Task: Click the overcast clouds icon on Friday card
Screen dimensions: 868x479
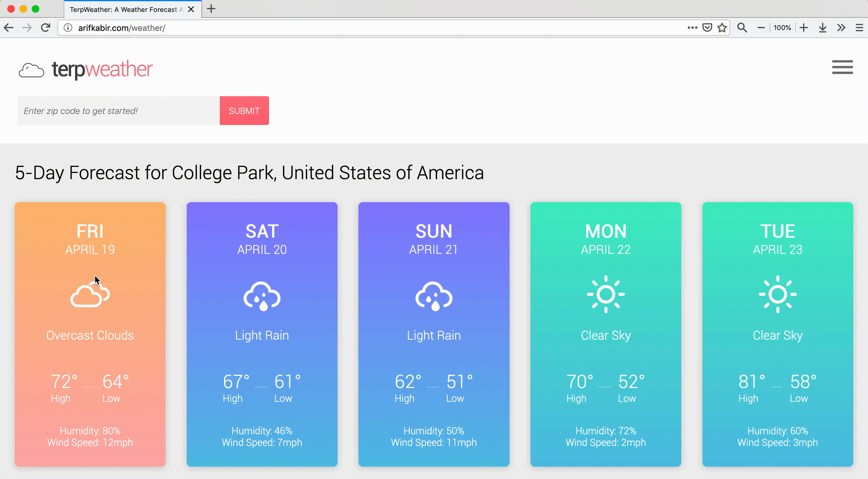Action: (x=90, y=294)
